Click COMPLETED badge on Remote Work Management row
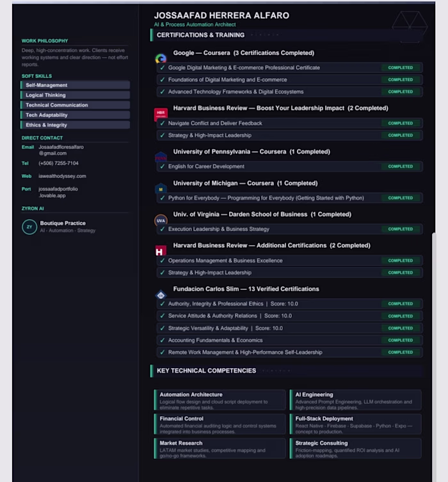Image resolution: width=448 pixels, height=482 pixels. [401, 352]
